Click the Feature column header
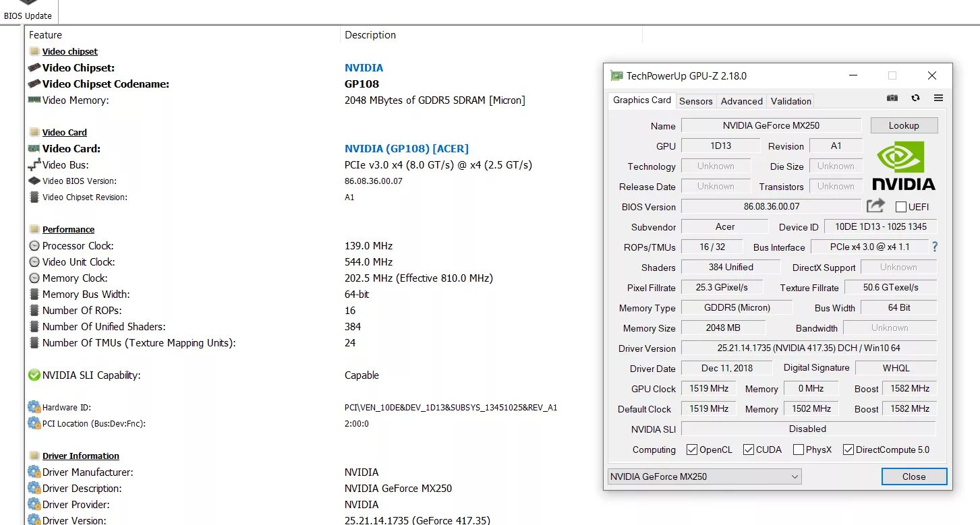 (x=182, y=35)
